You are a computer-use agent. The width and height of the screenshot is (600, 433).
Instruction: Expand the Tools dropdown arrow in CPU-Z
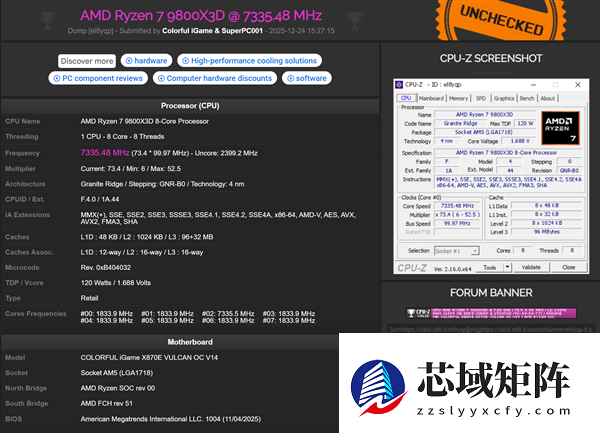tap(507, 267)
